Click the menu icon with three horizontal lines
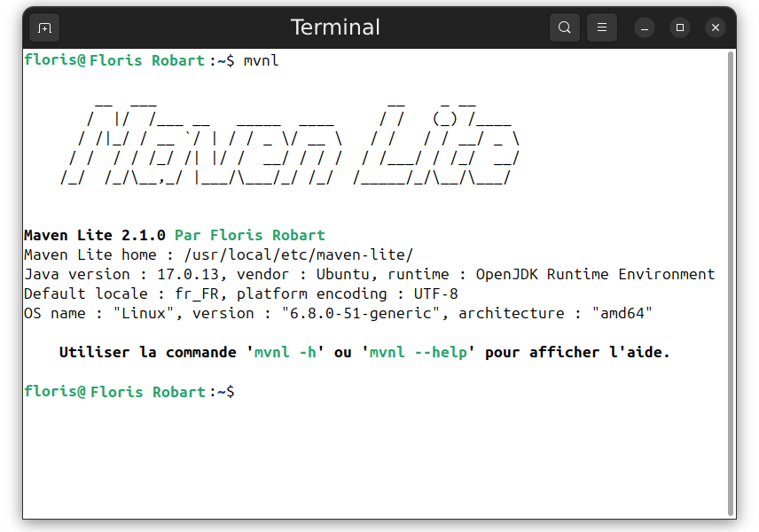Viewport: 759px width, 532px height. tap(602, 27)
